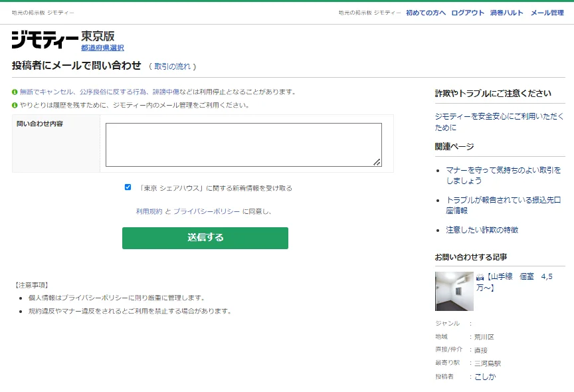
Task: Click the room listing thumbnail image
Action: click(454, 292)
